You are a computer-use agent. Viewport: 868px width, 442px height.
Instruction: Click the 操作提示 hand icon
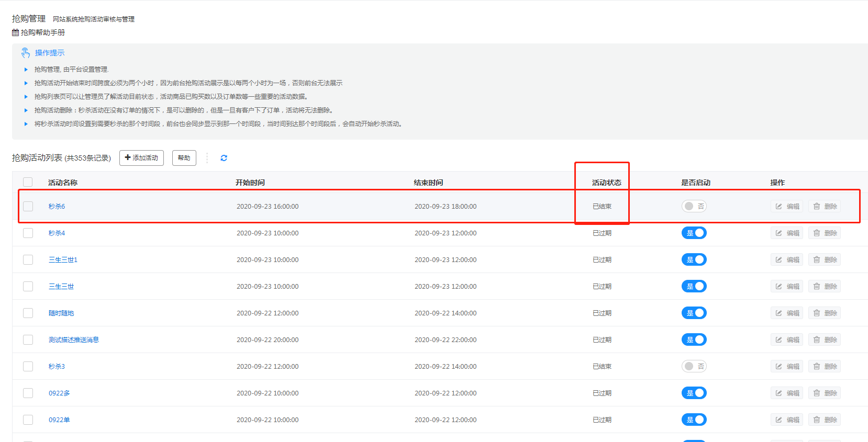tap(25, 53)
